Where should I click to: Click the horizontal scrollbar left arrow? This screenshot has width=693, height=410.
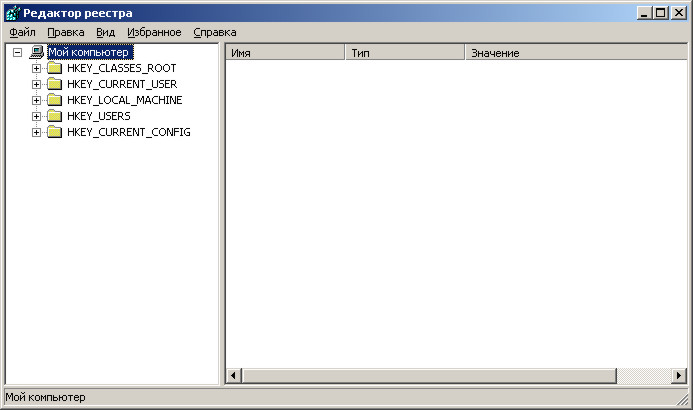point(235,376)
